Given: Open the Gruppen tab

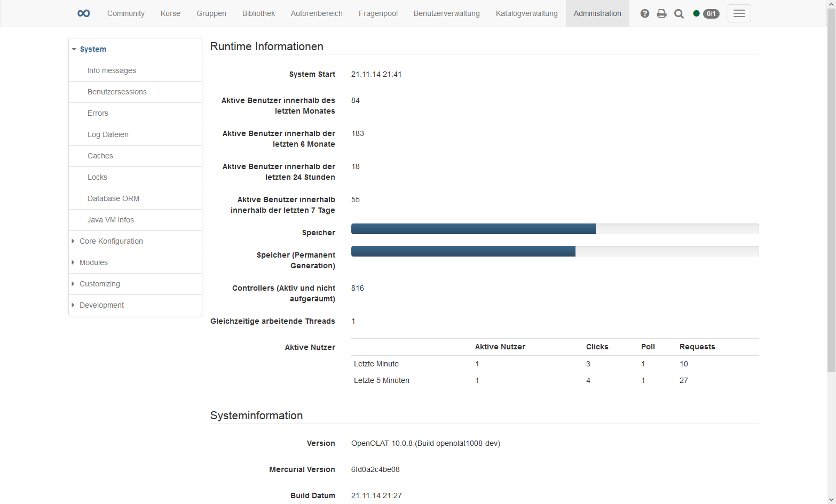Looking at the screenshot, I should point(211,13).
